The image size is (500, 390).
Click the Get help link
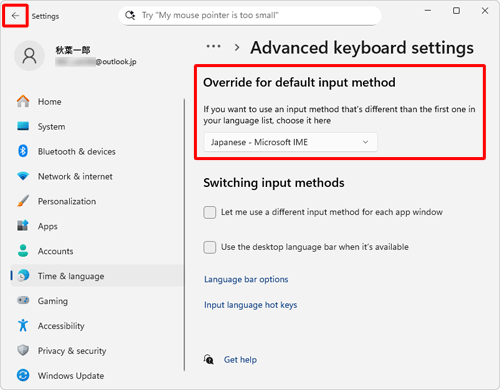coord(240,360)
